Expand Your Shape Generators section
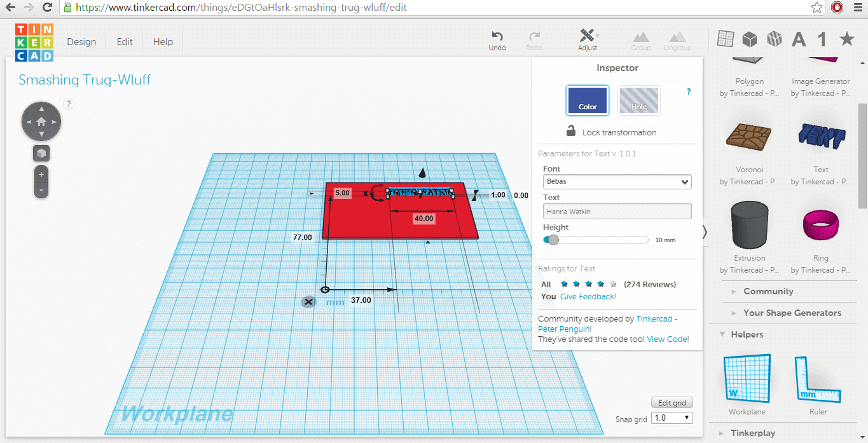This screenshot has height=443, width=868. (x=792, y=313)
